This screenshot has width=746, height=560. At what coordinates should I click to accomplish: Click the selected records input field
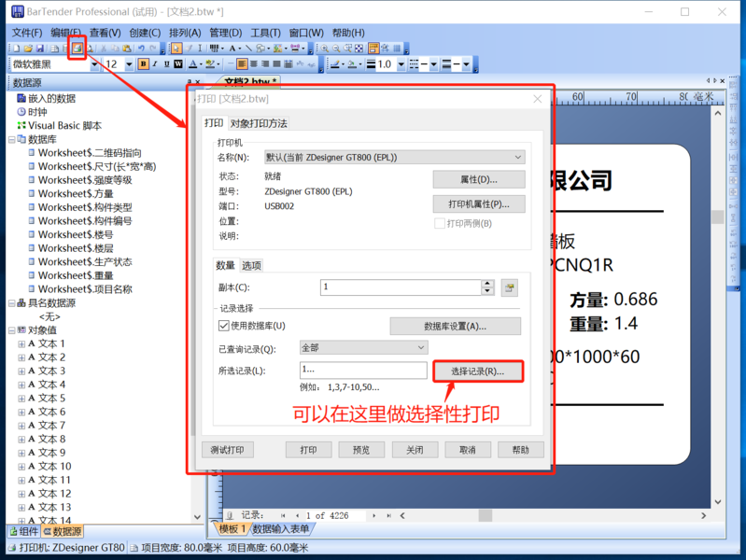[x=363, y=371]
